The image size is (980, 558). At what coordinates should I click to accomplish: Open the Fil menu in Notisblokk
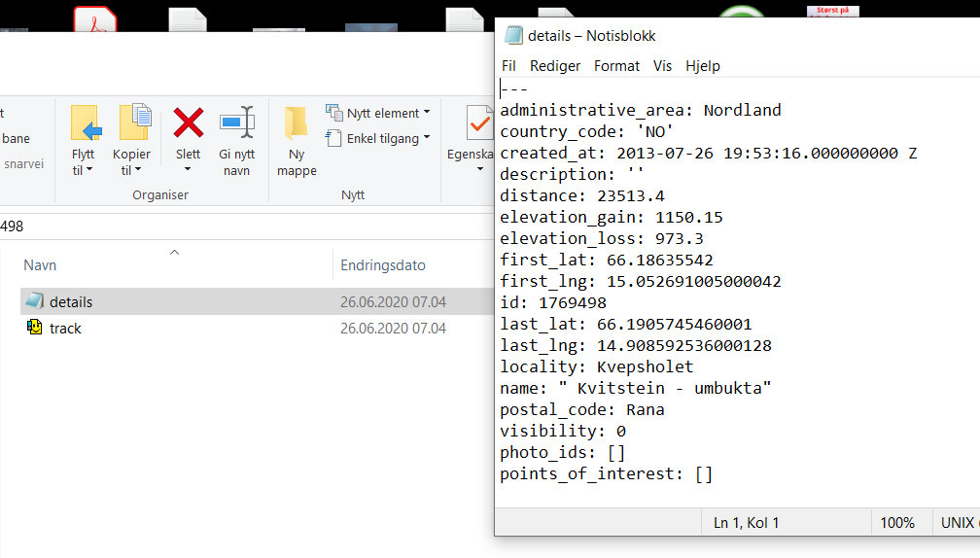click(508, 66)
